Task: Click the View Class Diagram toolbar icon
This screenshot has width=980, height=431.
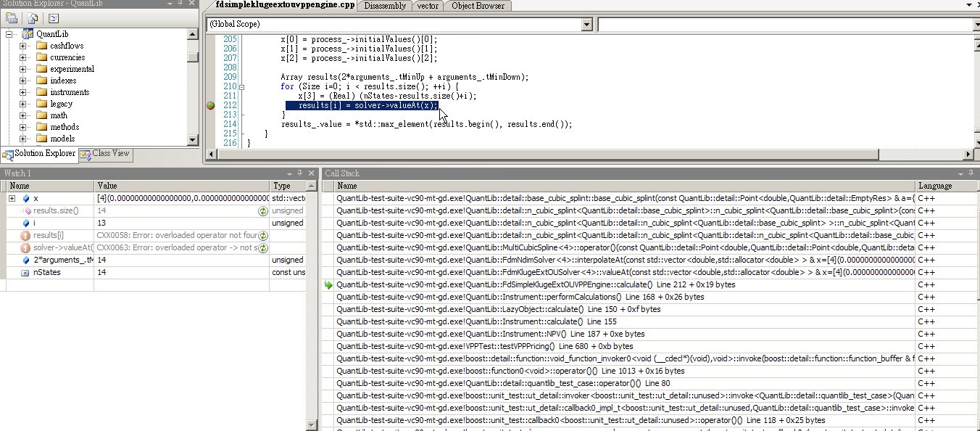Action: (54, 18)
